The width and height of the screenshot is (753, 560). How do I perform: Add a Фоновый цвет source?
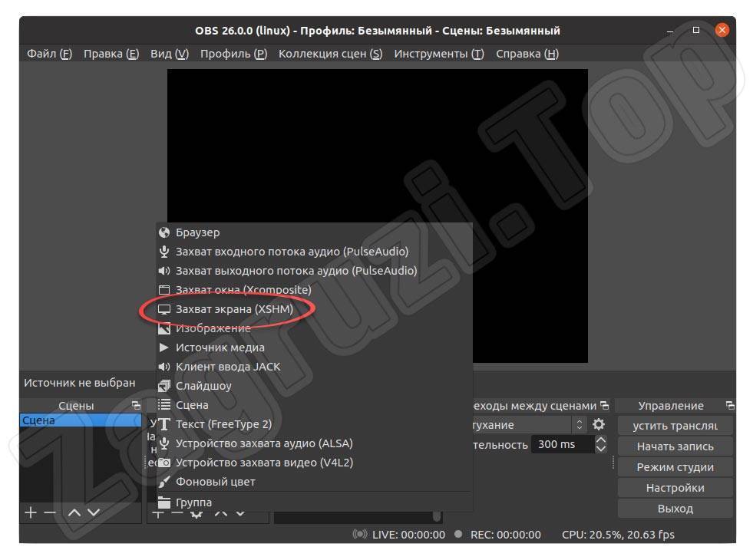click(314, 482)
